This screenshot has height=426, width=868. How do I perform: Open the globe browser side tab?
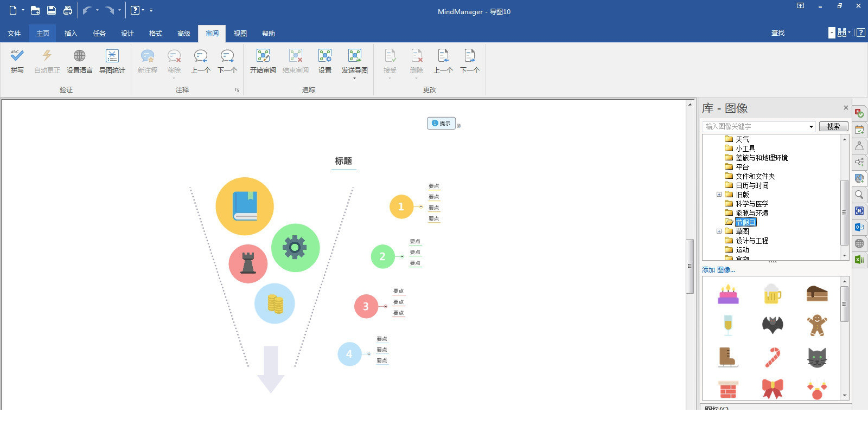tap(859, 243)
